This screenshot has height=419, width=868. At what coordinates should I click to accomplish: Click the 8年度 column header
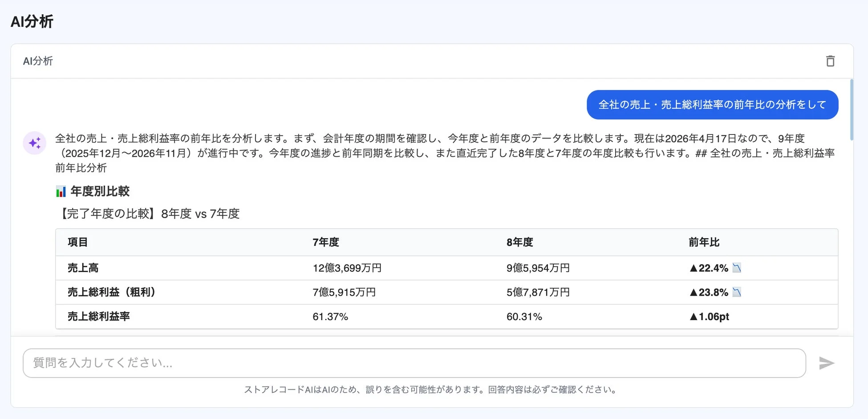coord(519,242)
